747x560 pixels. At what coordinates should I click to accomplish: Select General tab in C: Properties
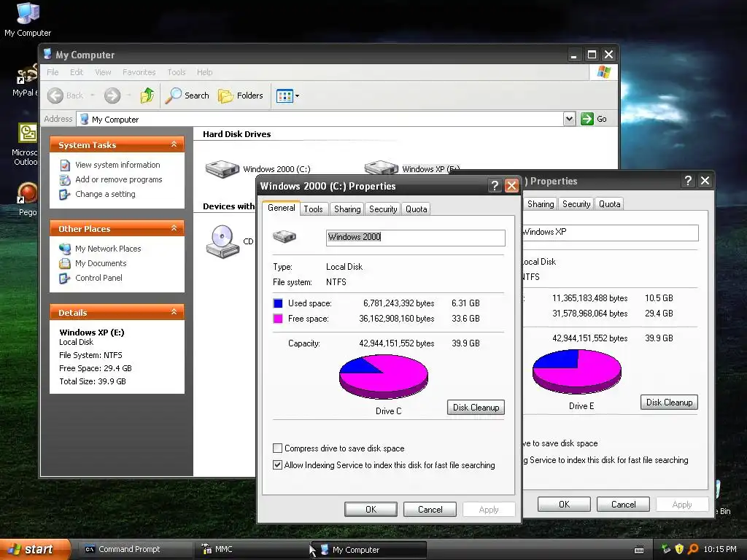click(x=281, y=208)
